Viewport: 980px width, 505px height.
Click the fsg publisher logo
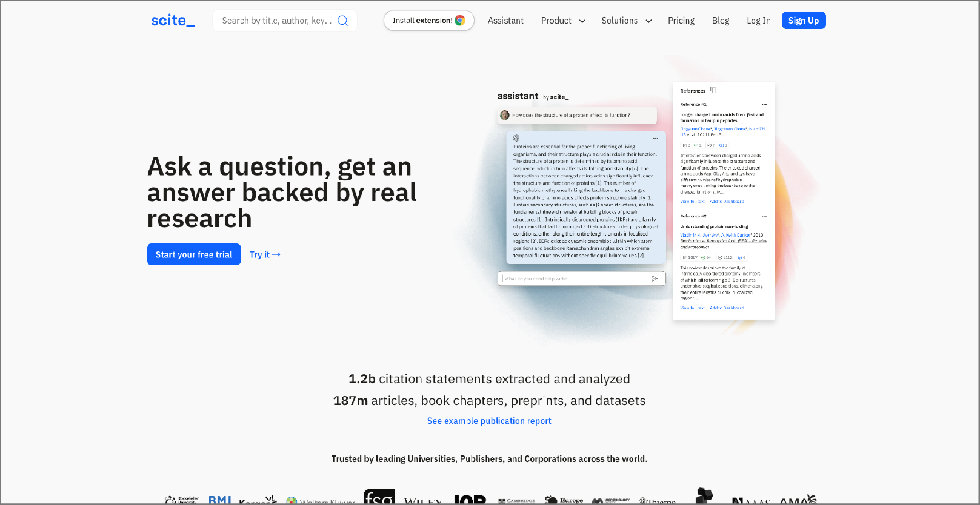click(x=379, y=497)
